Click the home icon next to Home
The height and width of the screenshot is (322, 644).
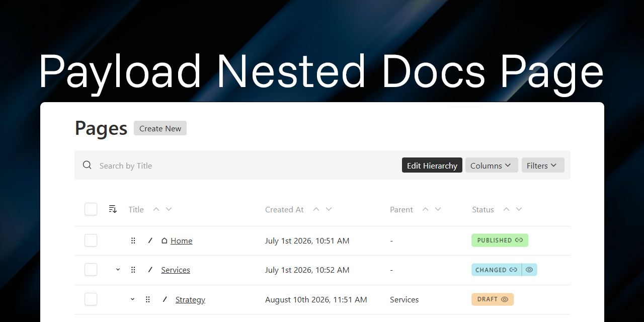pos(164,240)
